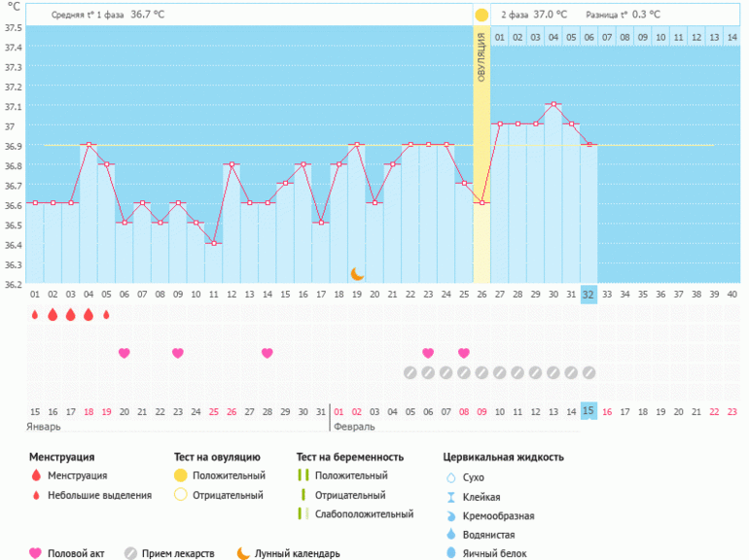Image resolution: width=749 pixels, height=560 pixels.
Task: Click the medication icon on cycle day 22
Action: (410, 372)
